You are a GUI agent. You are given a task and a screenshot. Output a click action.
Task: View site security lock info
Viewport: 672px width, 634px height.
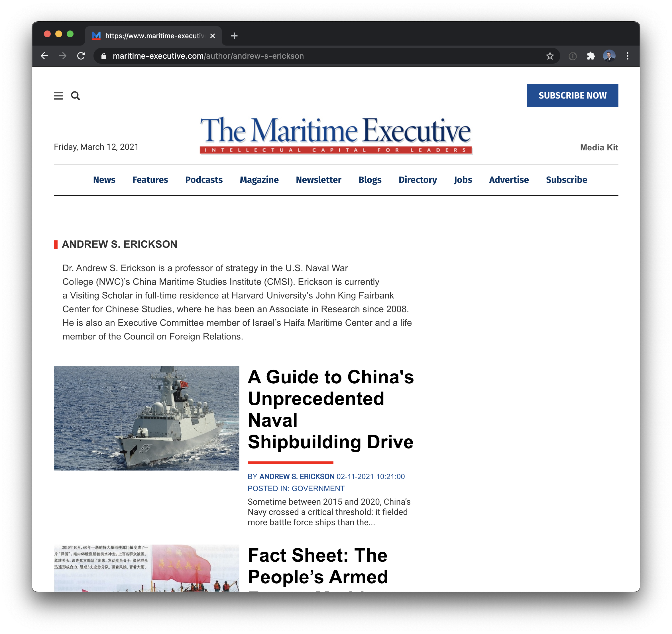tap(104, 56)
